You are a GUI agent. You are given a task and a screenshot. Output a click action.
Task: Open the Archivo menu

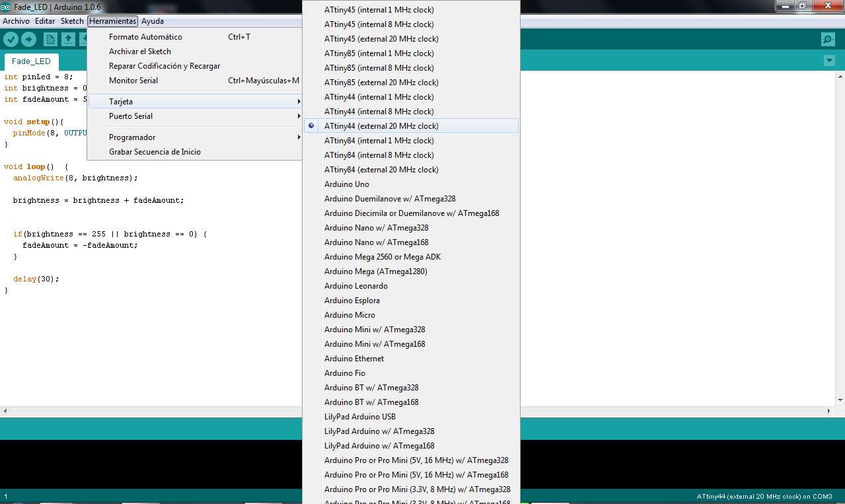[16, 21]
